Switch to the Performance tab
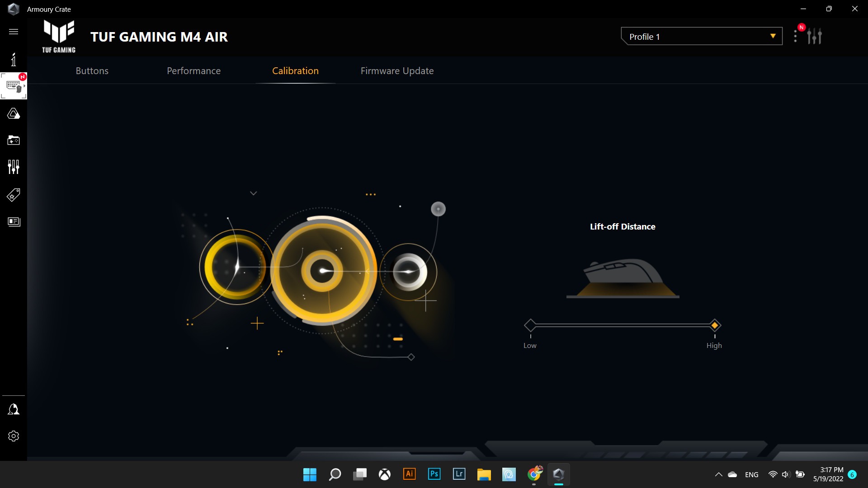This screenshot has width=868, height=488. pyautogui.click(x=193, y=71)
